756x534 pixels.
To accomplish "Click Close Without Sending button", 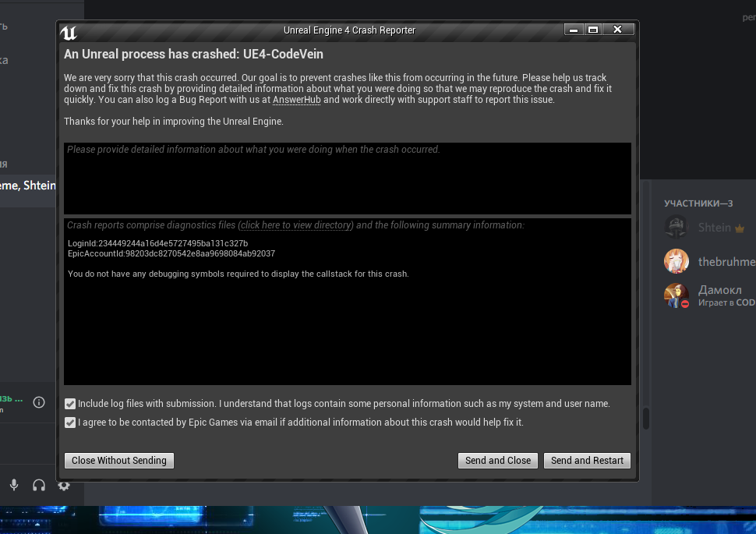I will (119, 461).
